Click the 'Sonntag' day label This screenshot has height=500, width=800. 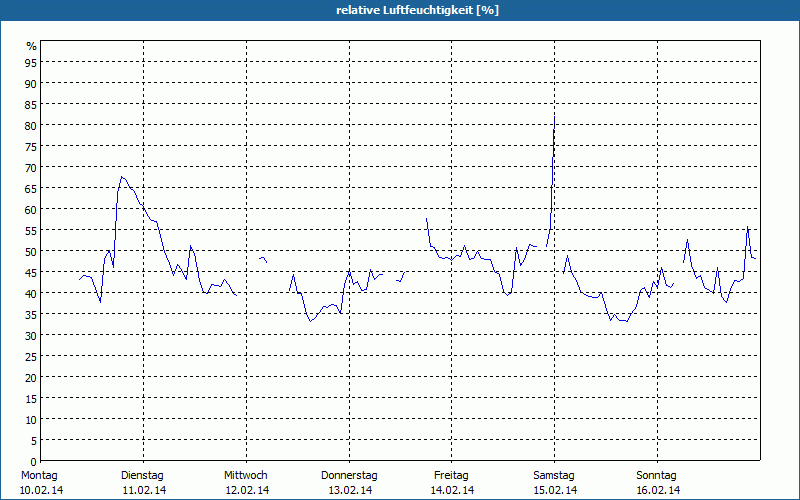[x=657, y=475]
